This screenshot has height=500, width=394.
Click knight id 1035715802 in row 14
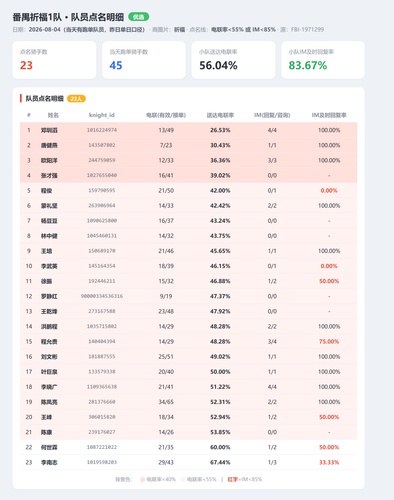pyautogui.click(x=102, y=326)
